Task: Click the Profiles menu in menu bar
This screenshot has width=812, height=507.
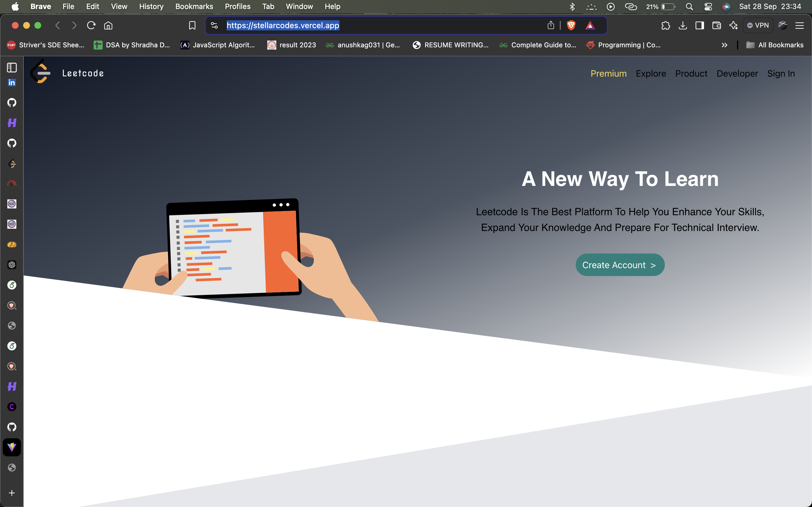Action: 237,6
